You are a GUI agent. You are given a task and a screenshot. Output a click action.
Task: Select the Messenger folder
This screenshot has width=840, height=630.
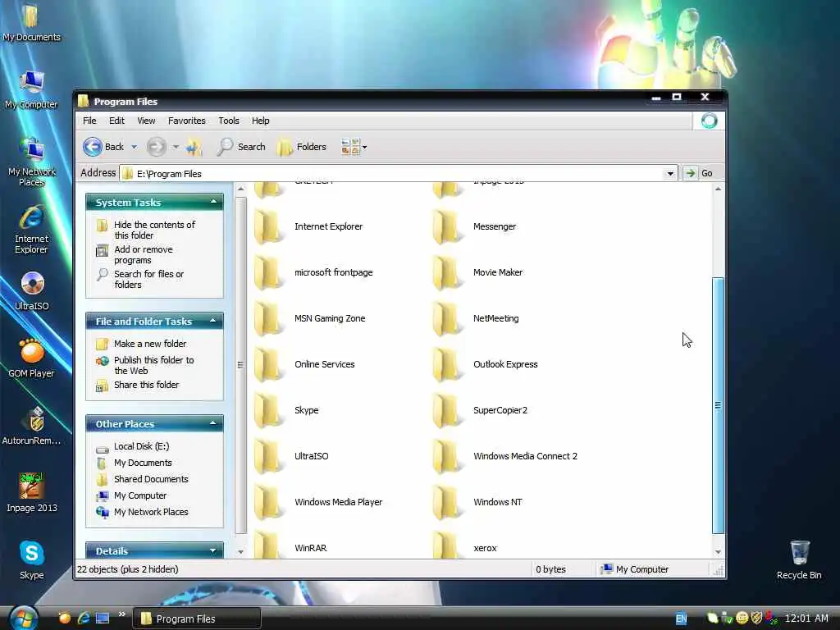[x=474, y=226]
